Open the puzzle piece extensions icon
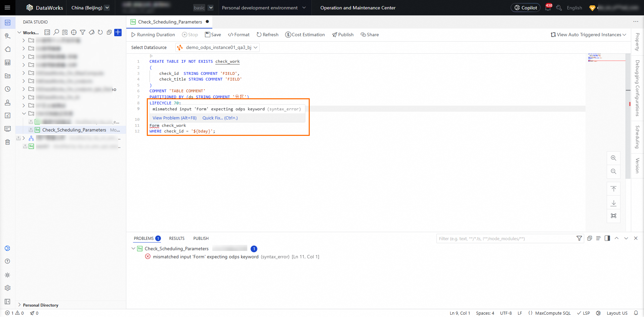644x317 pixels. pyautogui.click(x=7, y=49)
